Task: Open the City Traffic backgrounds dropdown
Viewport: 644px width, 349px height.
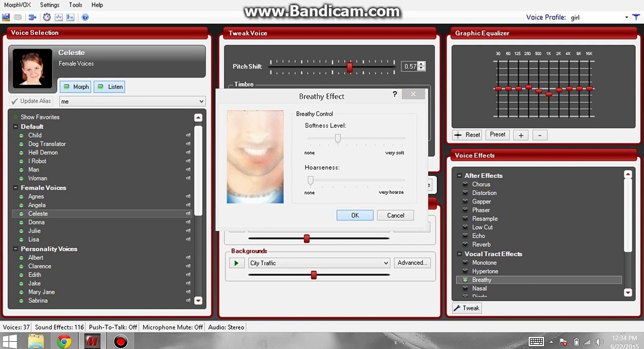Action: (319, 263)
